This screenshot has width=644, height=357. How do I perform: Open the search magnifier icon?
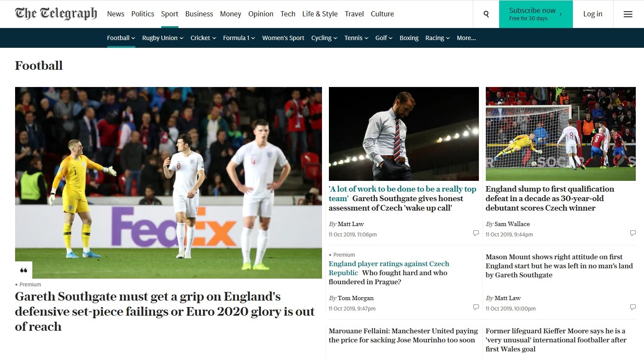pyautogui.click(x=486, y=14)
